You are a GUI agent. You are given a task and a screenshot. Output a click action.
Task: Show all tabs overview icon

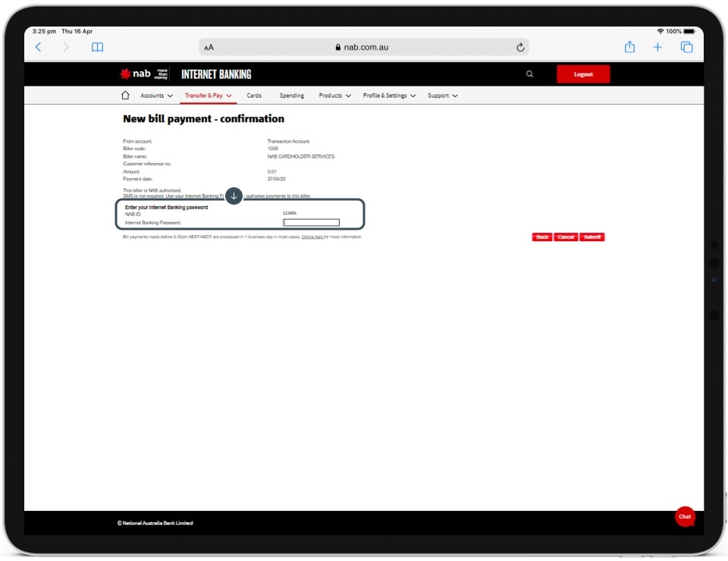coord(686,47)
